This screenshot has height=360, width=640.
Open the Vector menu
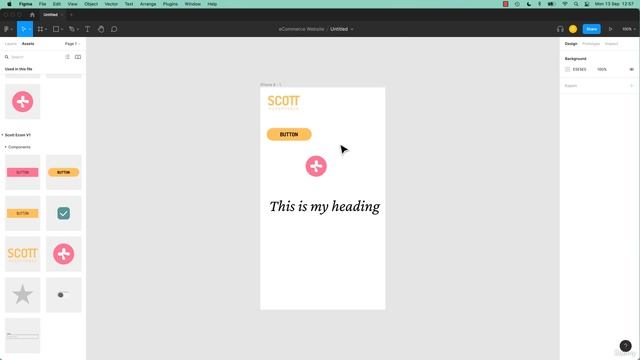pos(111,4)
